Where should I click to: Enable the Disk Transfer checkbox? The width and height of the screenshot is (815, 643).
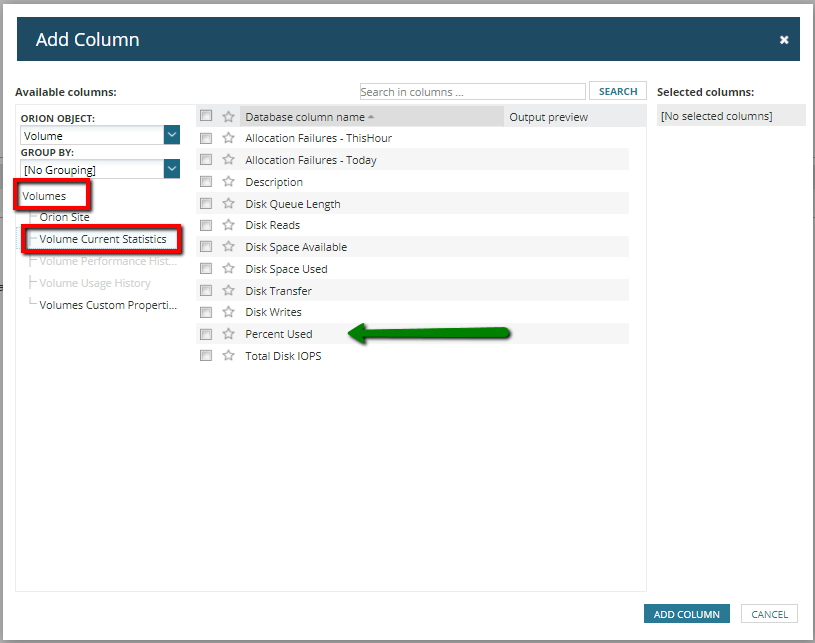pyautogui.click(x=206, y=290)
